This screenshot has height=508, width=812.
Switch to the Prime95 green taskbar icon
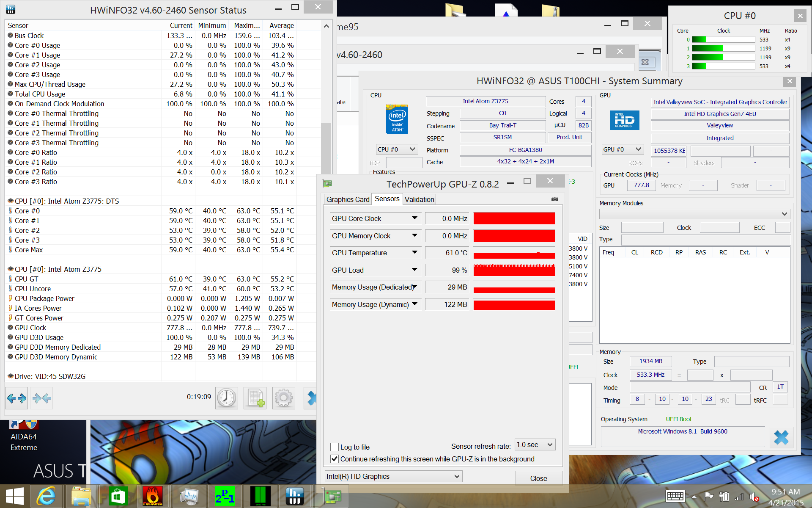225,496
